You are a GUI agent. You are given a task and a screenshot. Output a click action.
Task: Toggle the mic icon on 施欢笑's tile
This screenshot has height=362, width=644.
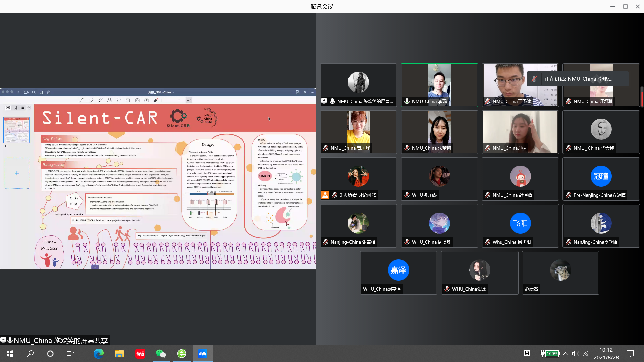pyautogui.click(x=332, y=101)
